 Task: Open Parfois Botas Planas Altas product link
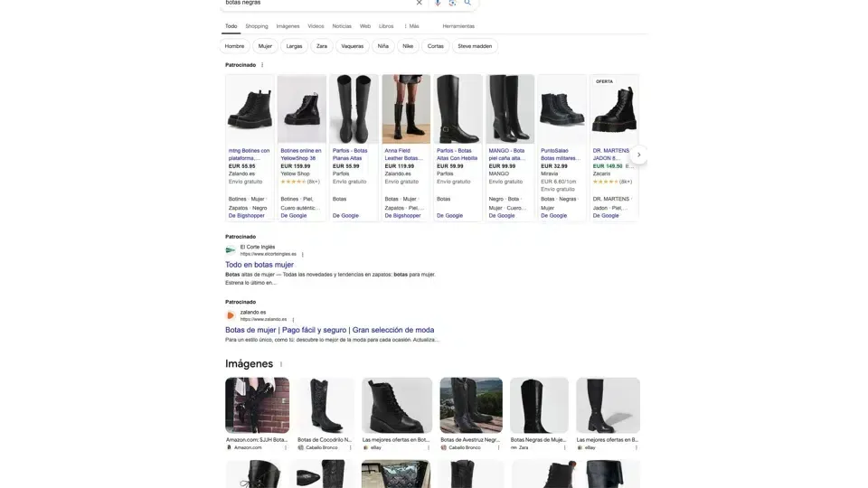[x=350, y=155]
